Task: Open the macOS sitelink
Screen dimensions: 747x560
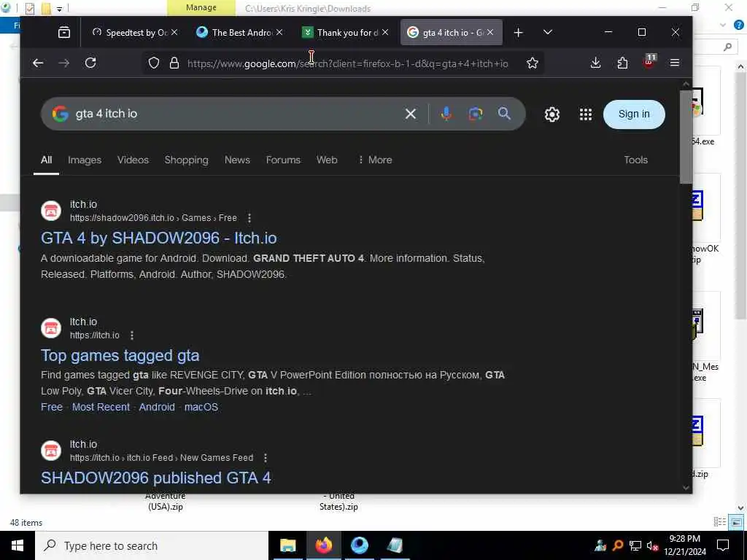Action: coord(201,407)
